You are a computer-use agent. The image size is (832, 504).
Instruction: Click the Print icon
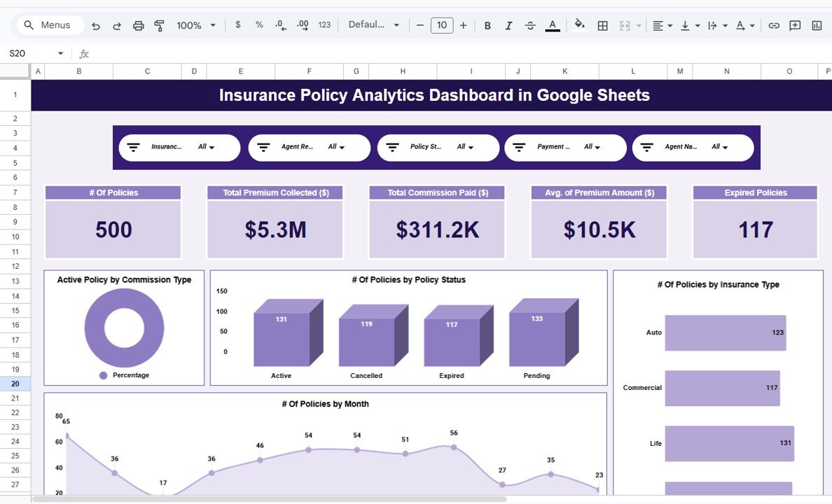139,24
